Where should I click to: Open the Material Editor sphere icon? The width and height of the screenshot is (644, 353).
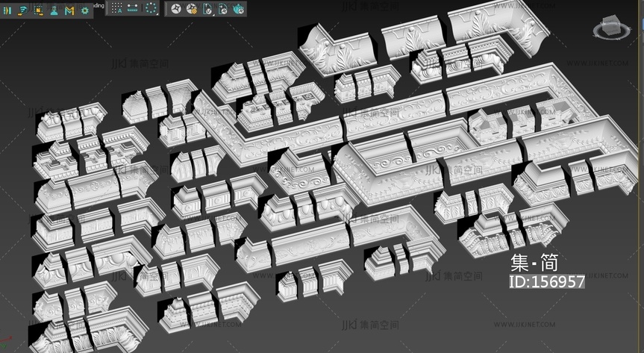click(176, 9)
